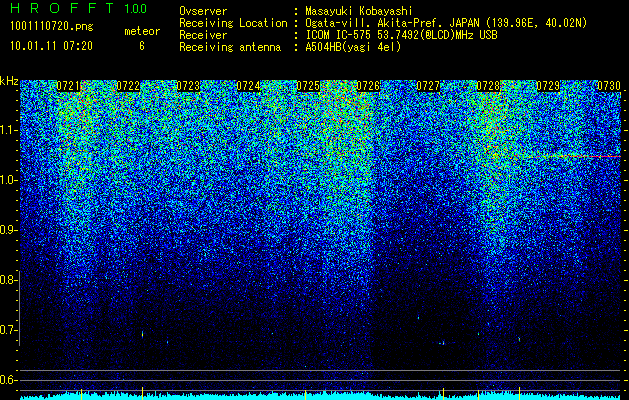
Task: Click the 'Ovserver' field label
Action: pyautogui.click(x=203, y=11)
